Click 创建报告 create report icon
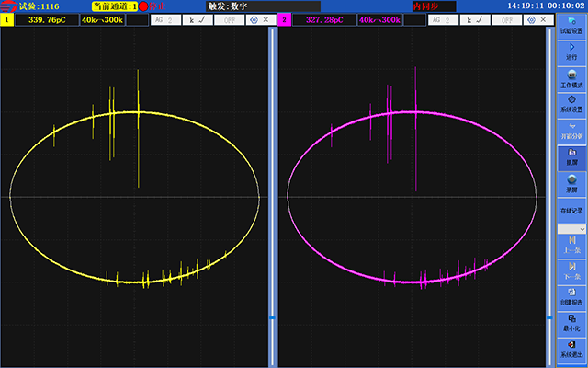The width and height of the screenshot is (588, 368). tap(572, 295)
